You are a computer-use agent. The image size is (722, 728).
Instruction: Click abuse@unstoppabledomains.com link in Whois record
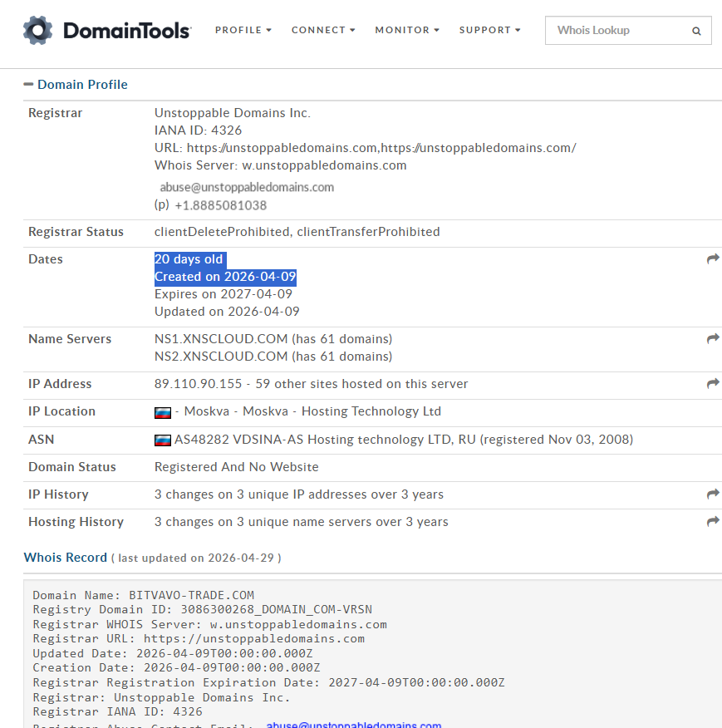(353, 726)
